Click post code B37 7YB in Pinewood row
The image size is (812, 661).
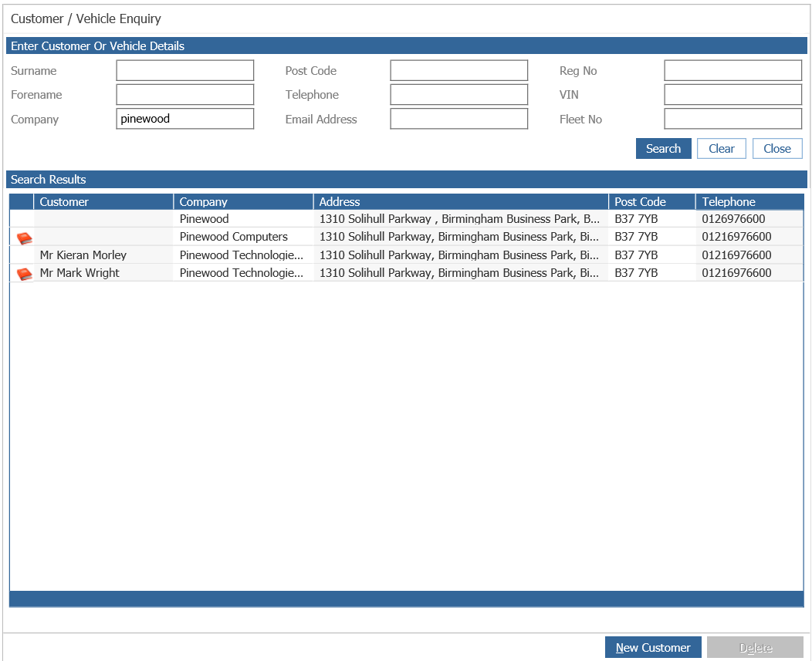coord(652,218)
